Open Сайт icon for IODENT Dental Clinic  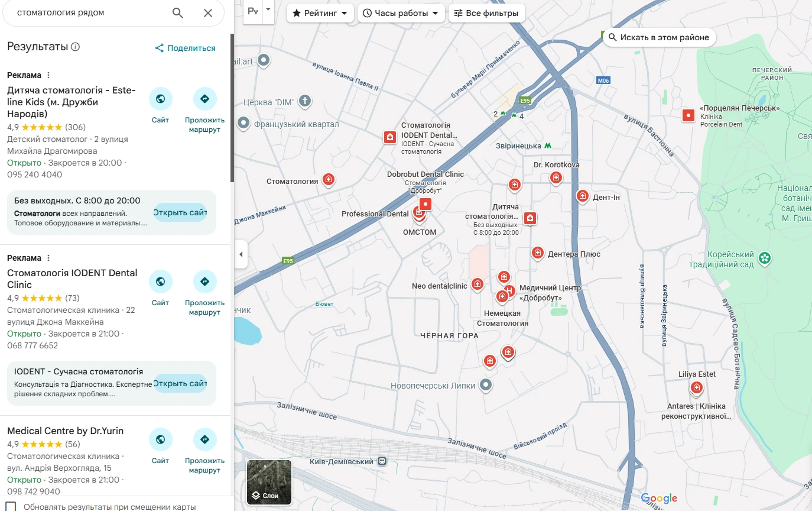click(160, 282)
